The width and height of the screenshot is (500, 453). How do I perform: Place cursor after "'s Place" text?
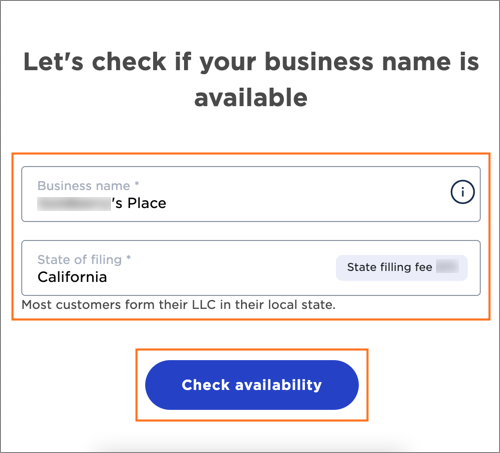click(x=168, y=203)
